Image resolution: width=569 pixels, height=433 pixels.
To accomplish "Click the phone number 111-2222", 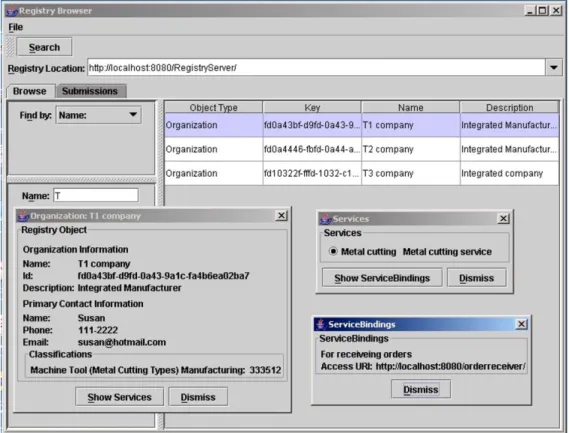I will [x=98, y=330].
